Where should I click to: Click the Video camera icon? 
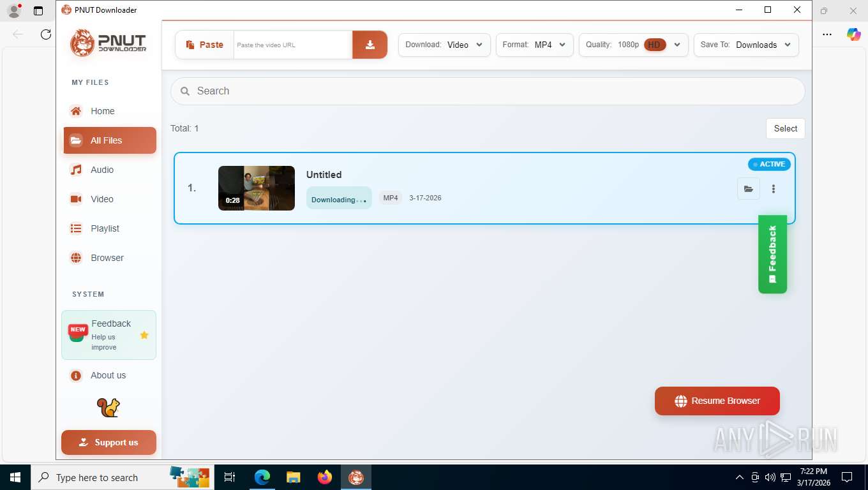[x=76, y=199]
